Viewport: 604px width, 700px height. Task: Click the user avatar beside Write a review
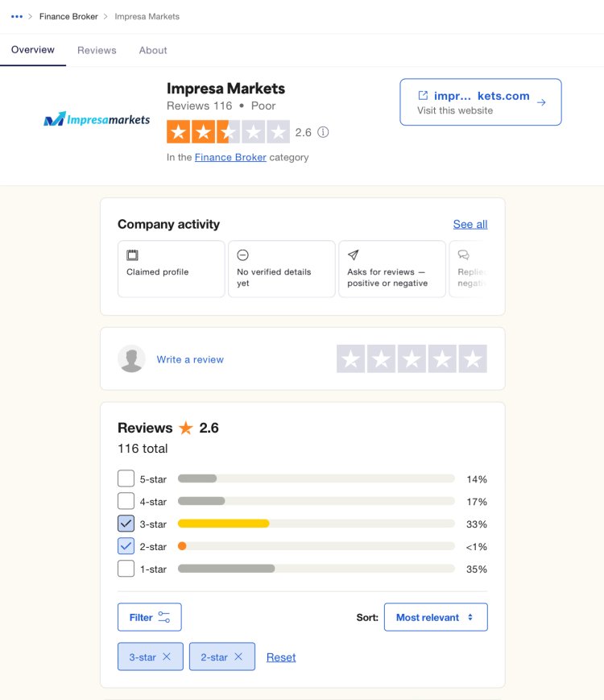coord(131,359)
